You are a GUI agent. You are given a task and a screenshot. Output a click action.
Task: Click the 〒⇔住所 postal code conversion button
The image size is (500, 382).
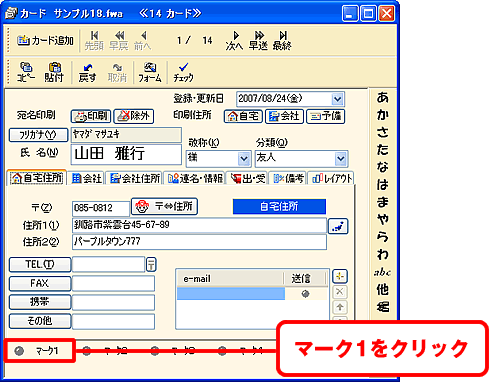point(164,207)
